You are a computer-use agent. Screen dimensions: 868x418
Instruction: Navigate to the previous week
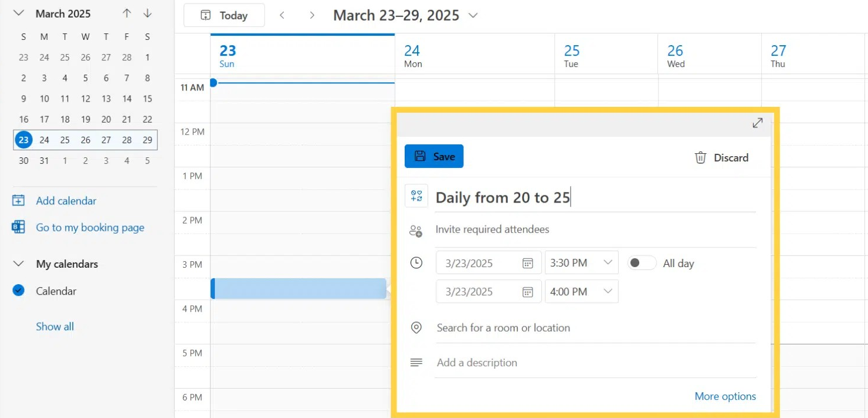tap(282, 15)
